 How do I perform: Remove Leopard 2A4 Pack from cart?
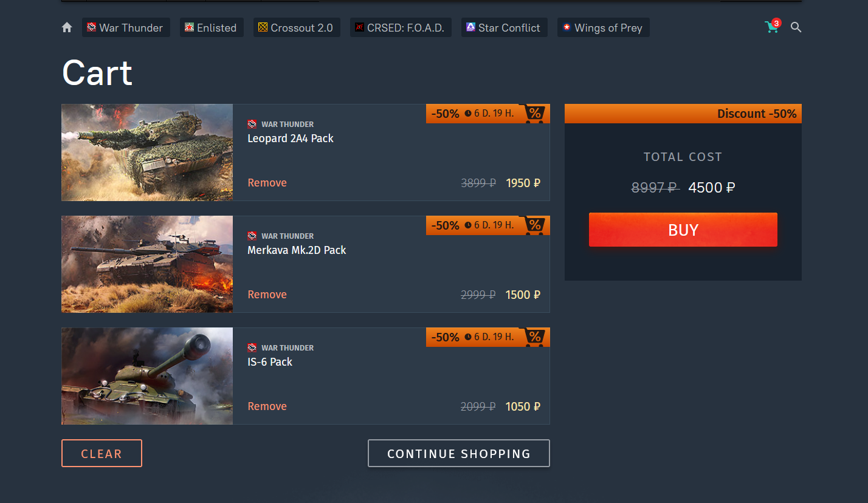267,183
